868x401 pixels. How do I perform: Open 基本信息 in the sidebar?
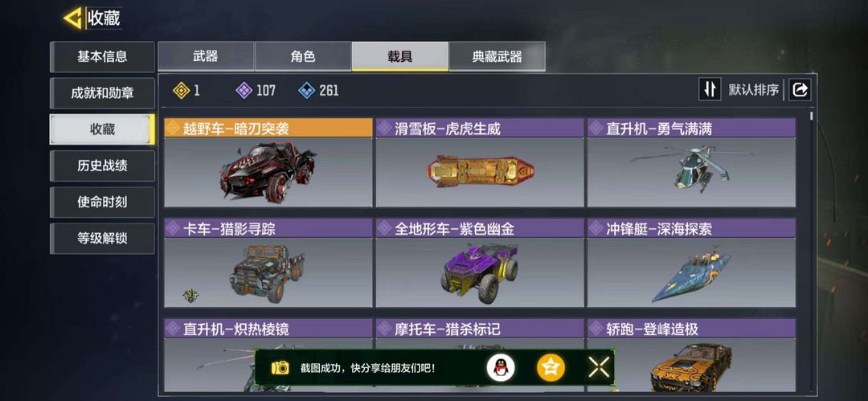tap(102, 56)
